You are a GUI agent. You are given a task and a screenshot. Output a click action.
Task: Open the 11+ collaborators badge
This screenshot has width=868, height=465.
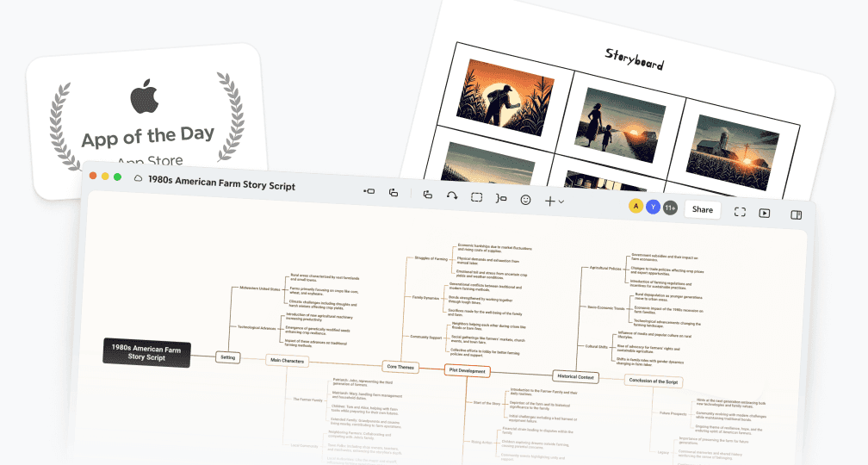(x=670, y=208)
